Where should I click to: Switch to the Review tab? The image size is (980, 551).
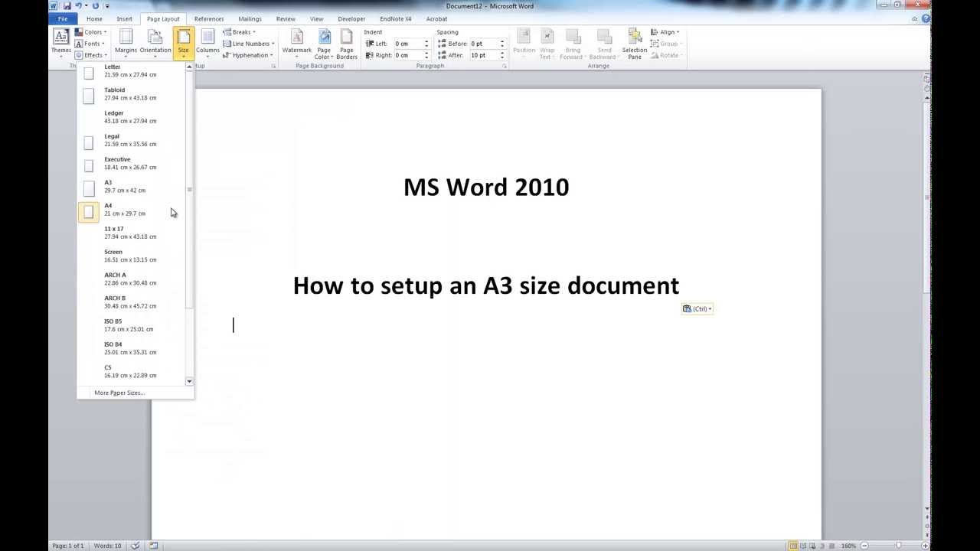pyautogui.click(x=286, y=19)
